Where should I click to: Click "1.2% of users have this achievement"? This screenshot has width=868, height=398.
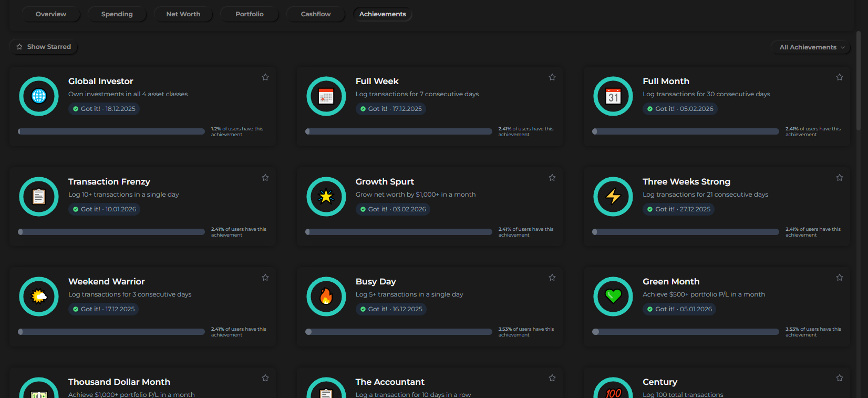pos(237,131)
